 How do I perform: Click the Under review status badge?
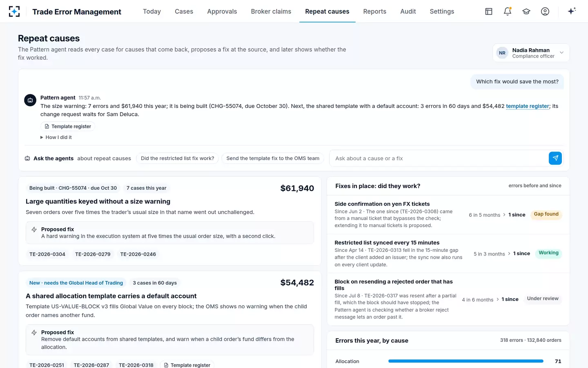(543, 299)
